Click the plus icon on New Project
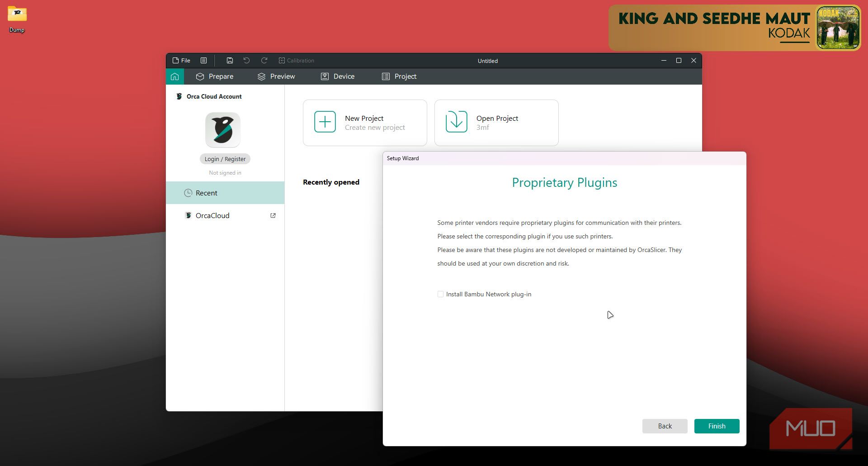868x466 pixels. point(325,122)
